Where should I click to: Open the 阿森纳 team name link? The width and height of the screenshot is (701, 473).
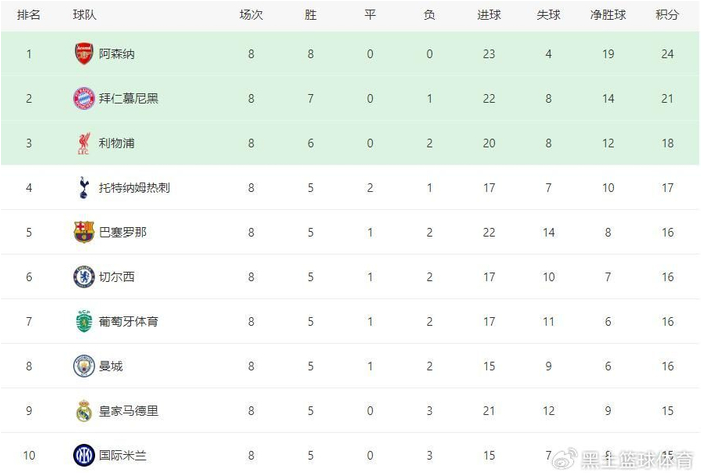(117, 54)
